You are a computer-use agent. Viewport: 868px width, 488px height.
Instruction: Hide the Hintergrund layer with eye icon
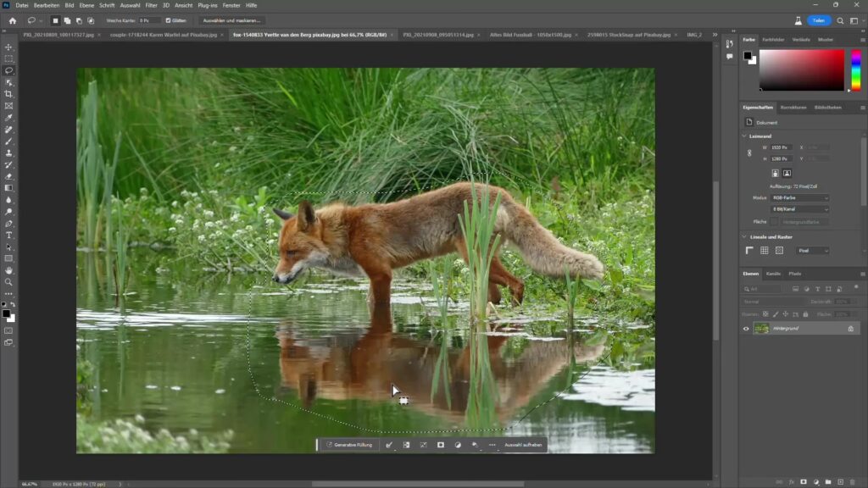click(x=746, y=328)
